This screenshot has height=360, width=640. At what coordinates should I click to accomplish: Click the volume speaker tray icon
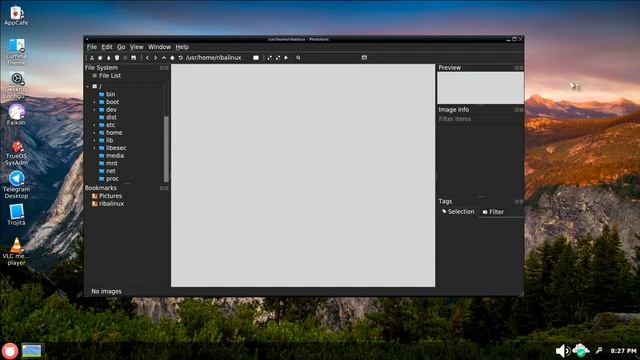562,351
